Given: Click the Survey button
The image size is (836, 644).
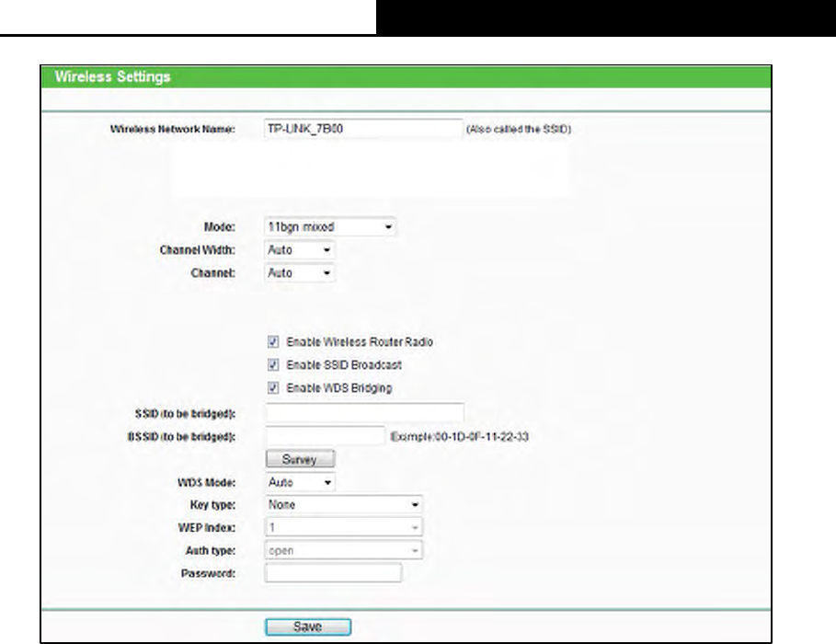Looking at the screenshot, I should point(300,459).
